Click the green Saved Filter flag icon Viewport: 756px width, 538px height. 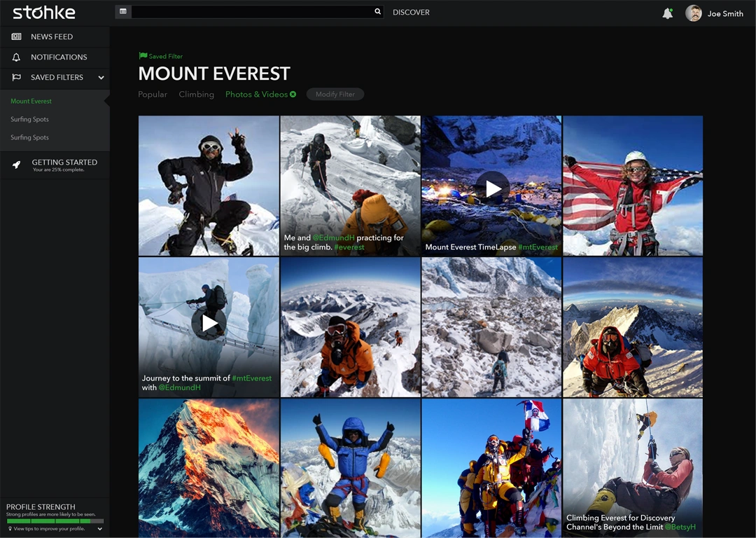[143, 56]
